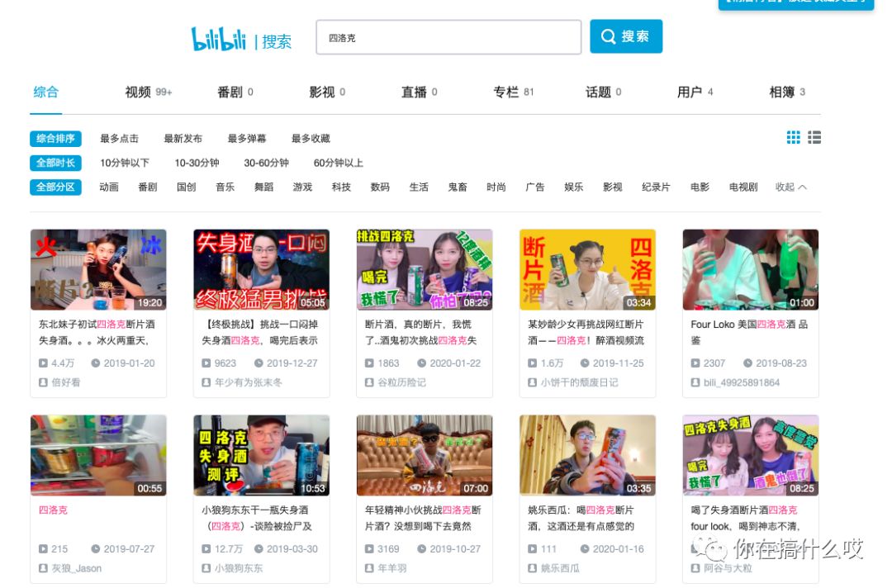The height and width of the screenshot is (588, 892).
Task: Filter duration 10-30分钟
Action: [197, 163]
